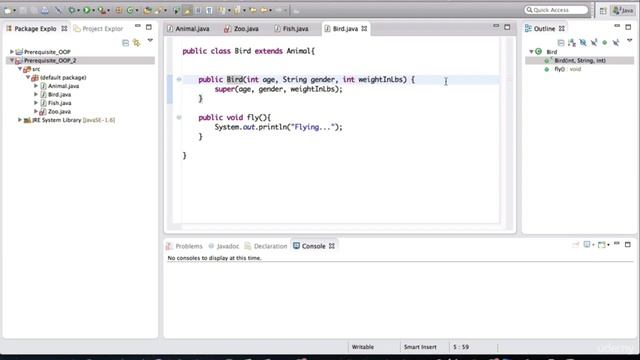This screenshot has height=360, width=640.
Task: Select Zoo.java in Package Explorer
Action: click(59, 111)
